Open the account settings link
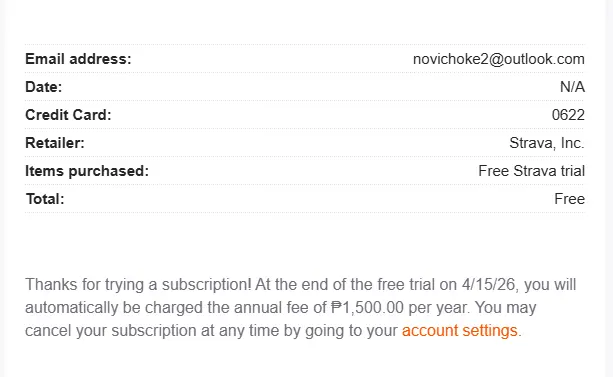613x377 pixels. coord(459,331)
